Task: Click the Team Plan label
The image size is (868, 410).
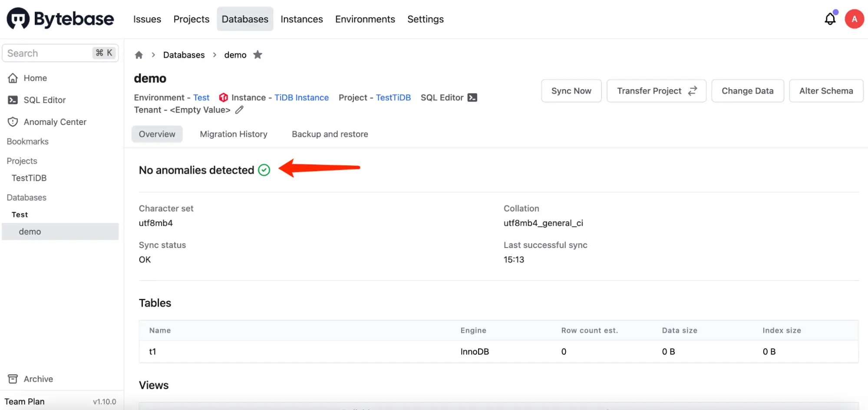Action: pos(25,402)
